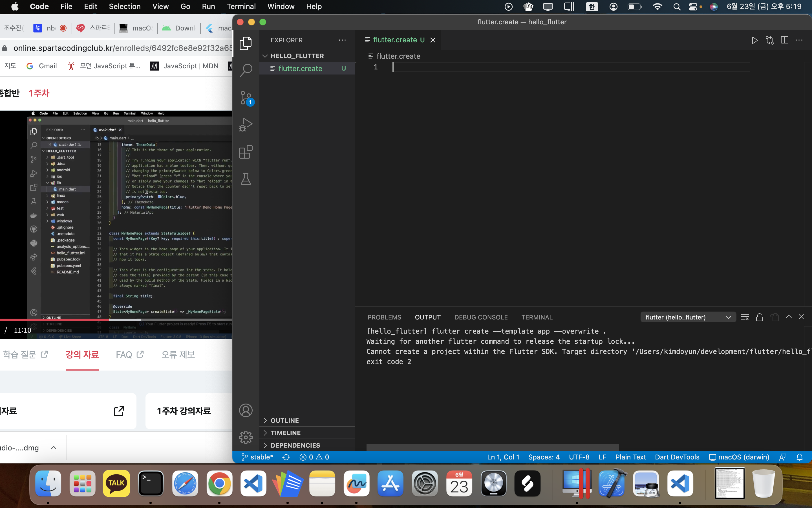Open the 1주차 강의자료 card in browser
Screen dimensions: 812x508
[x=189, y=411]
